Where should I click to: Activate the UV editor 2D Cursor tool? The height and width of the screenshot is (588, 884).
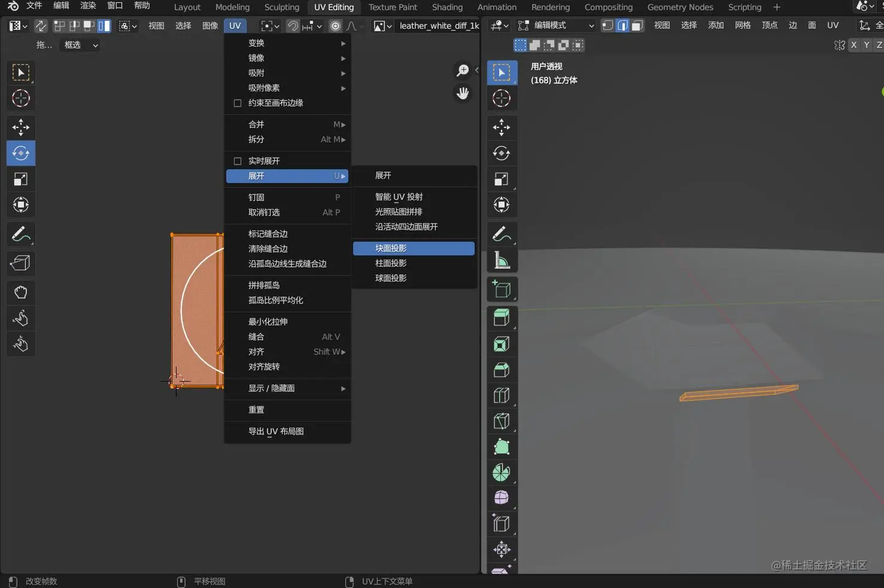coord(21,98)
